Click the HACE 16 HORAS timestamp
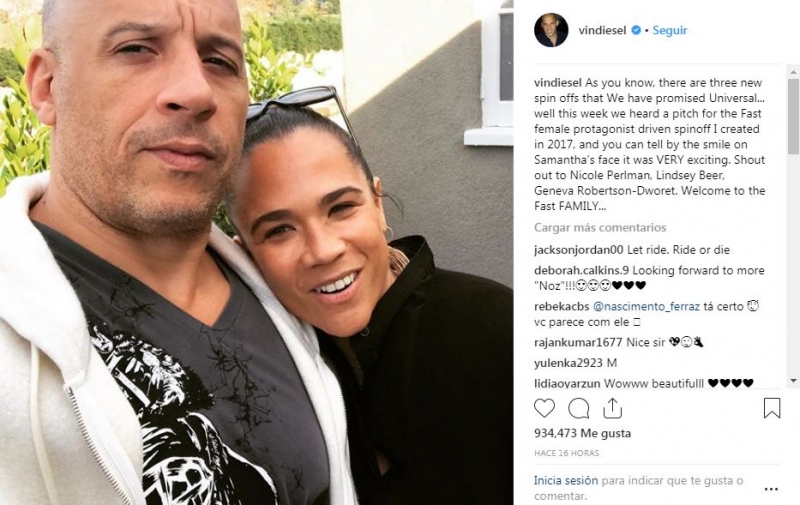The width and height of the screenshot is (800, 505). [x=567, y=453]
